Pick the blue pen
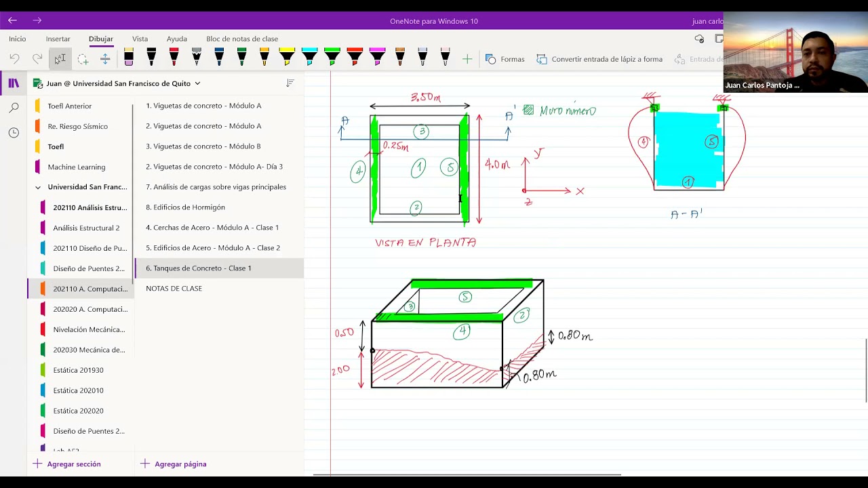The height and width of the screenshot is (488, 868). tap(219, 57)
